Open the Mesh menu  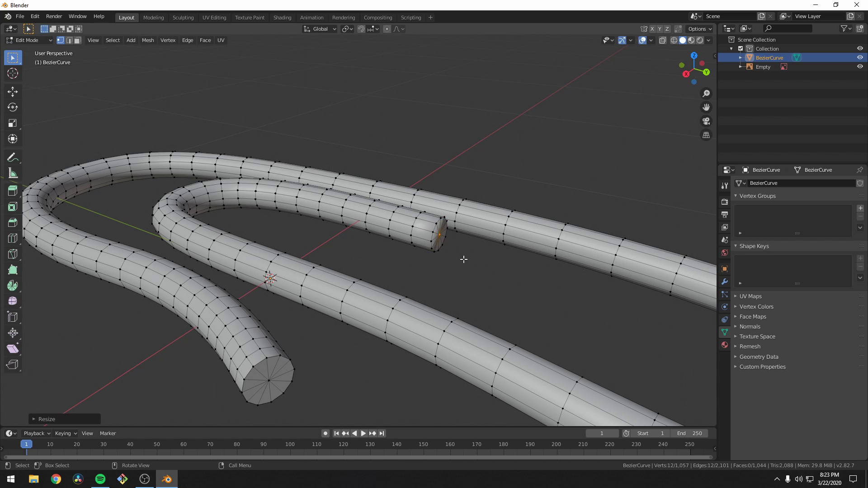click(x=148, y=40)
